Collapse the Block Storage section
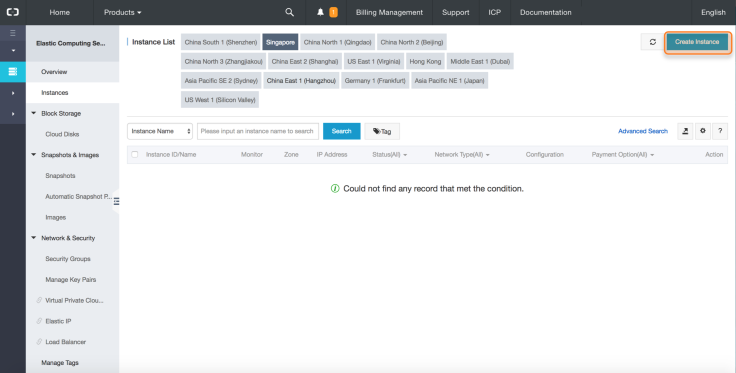Image resolution: width=736 pixels, height=373 pixels. coord(33,113)
